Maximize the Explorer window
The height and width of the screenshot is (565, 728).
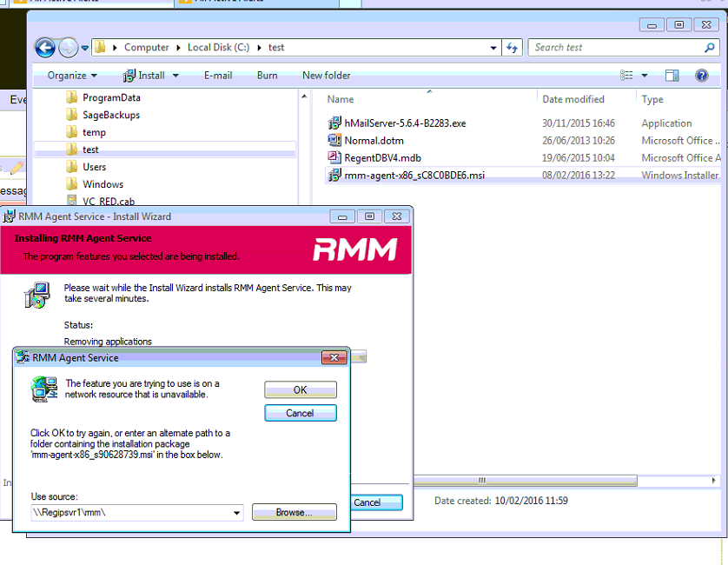678,24
